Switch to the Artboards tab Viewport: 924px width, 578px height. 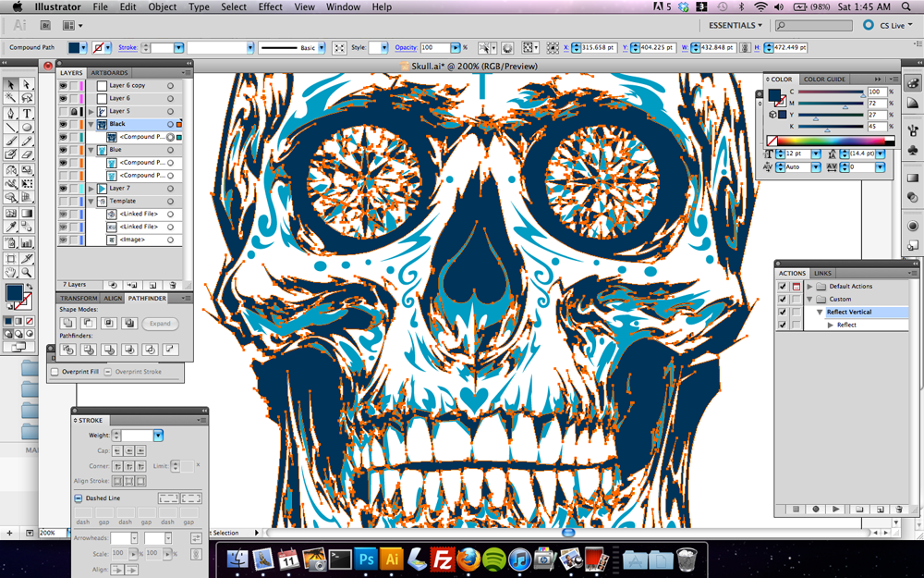tap(109, 72)
